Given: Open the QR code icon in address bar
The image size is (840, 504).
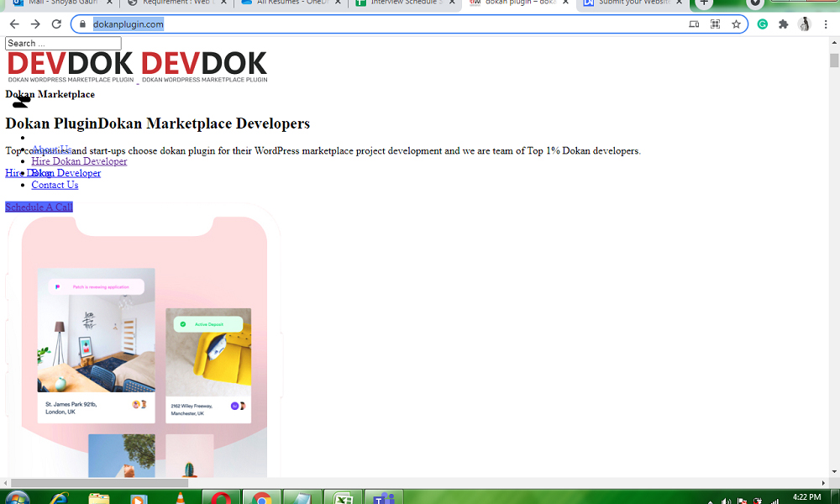Looking at the screenshot, I should (715, 24).
